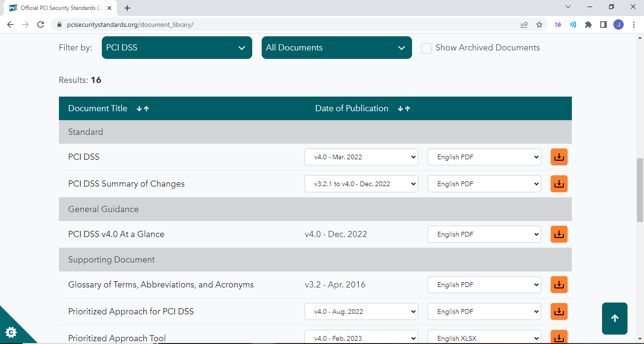Enable Show Archived Documents checkbox
Image resolution: width=644 pixels, height=344 pixels.
[427, 48]
